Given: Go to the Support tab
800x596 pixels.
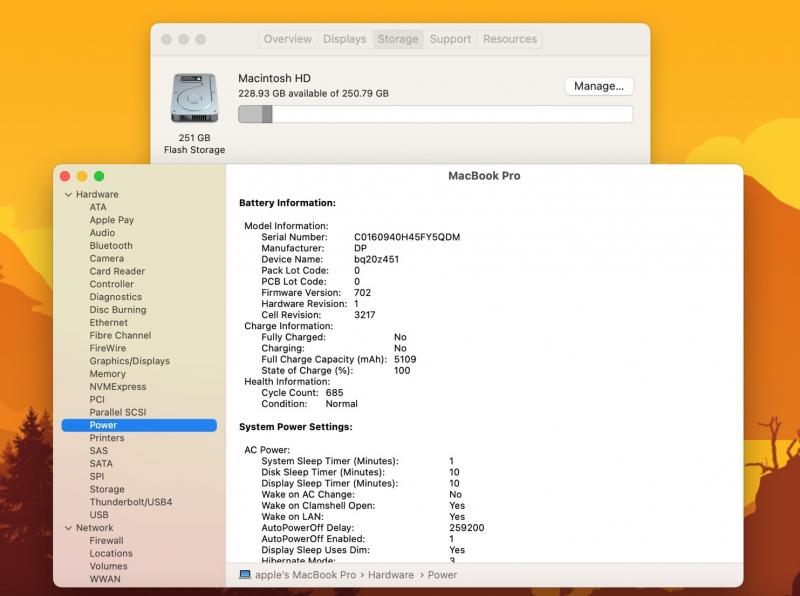Looking at the screenshot, I should (x=451, y=39).
